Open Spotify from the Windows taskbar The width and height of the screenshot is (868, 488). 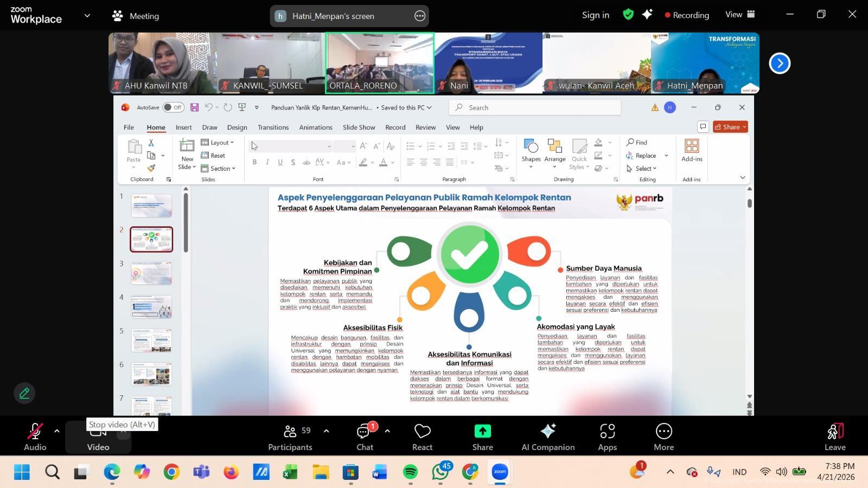pos(411,472)
